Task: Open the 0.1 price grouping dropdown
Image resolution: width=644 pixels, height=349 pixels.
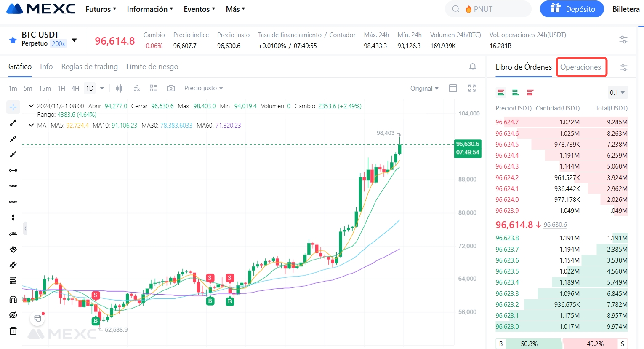Action: [617, 92]
